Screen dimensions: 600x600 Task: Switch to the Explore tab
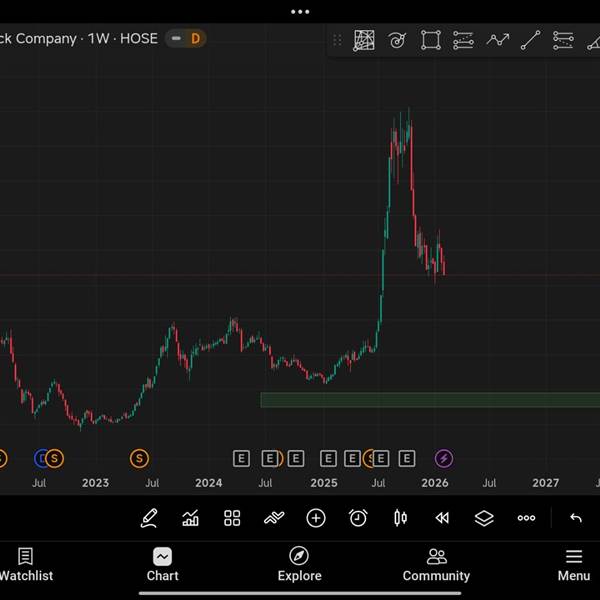pyautogui.click(x=299, y=564)
